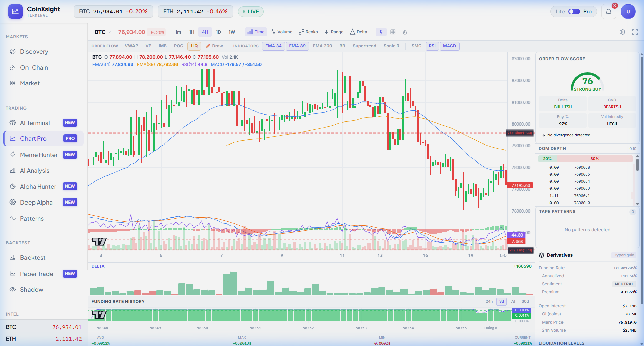The width and height of the screenshot is (644, 346).
Task: Disable the EMA 89 indicator
Action: pyautogui.click(x=298, y=46)
